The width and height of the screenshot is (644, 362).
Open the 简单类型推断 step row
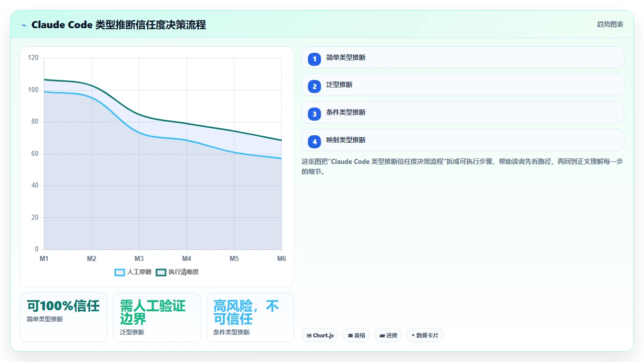462,57
